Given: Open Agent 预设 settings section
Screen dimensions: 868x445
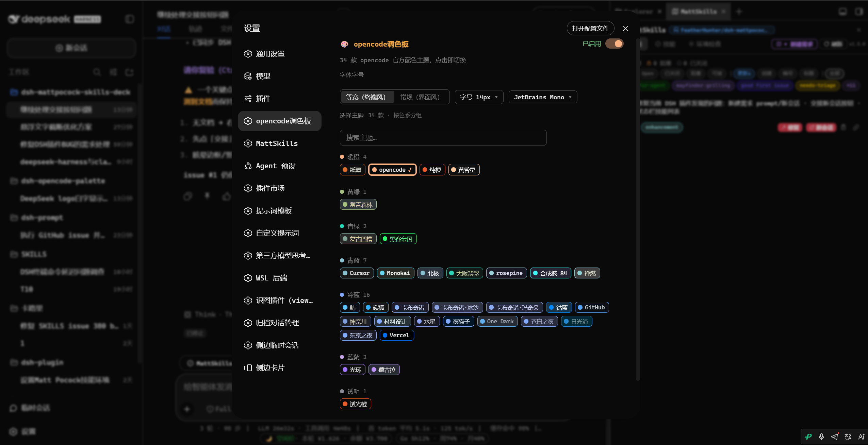Looking at the screenshot, I should point(279,166).
